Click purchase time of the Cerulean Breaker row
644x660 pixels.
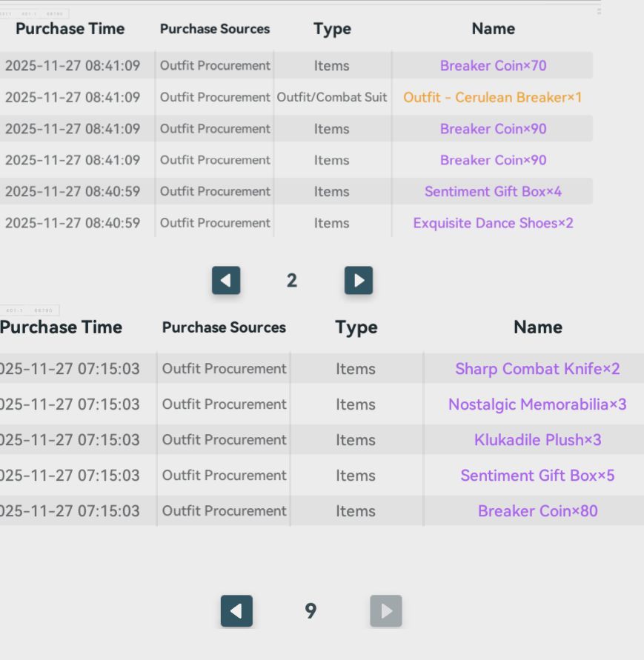(73, 97)
